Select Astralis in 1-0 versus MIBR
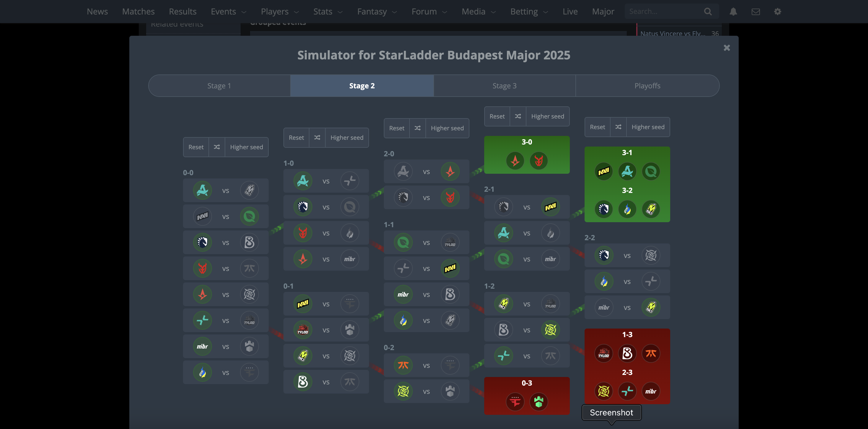This screenshot has height=429, width=868. pyautogui.click(x=303, y=259)
